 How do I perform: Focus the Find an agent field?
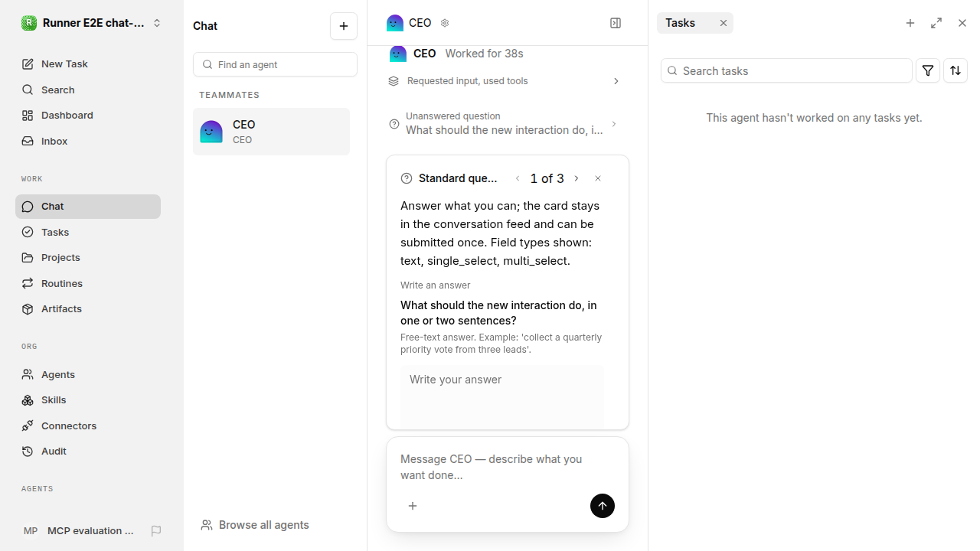click(275, 64)
